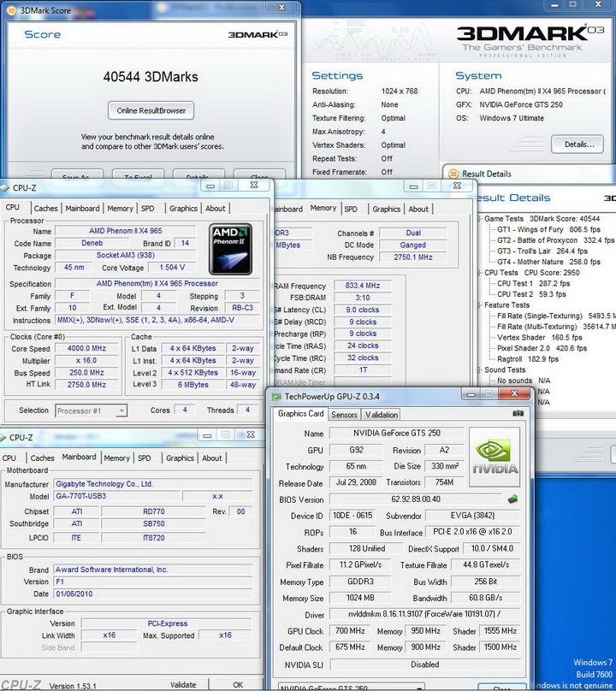
Task: Click GPU Clock value 700 MHz
Action: tap(350, 631)
